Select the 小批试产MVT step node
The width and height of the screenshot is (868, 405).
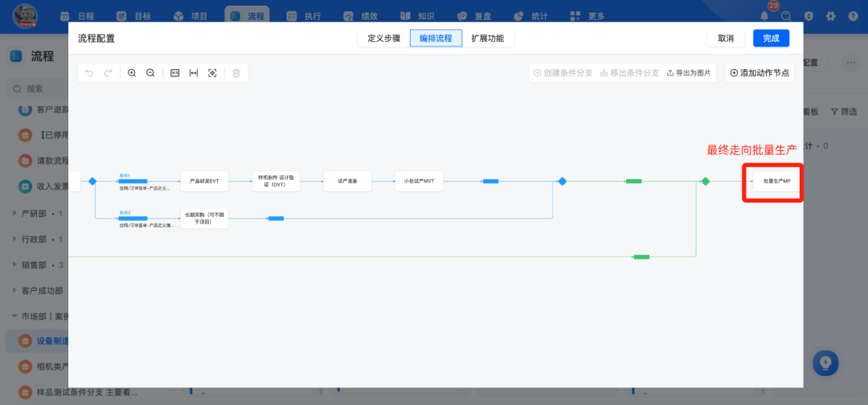419,181
